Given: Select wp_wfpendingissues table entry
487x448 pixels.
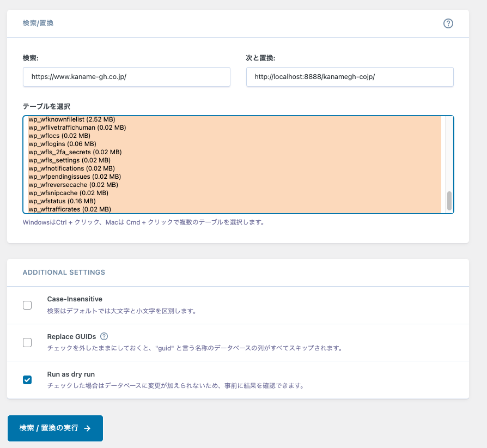Looking at the screenshot, I should point(75,177).
